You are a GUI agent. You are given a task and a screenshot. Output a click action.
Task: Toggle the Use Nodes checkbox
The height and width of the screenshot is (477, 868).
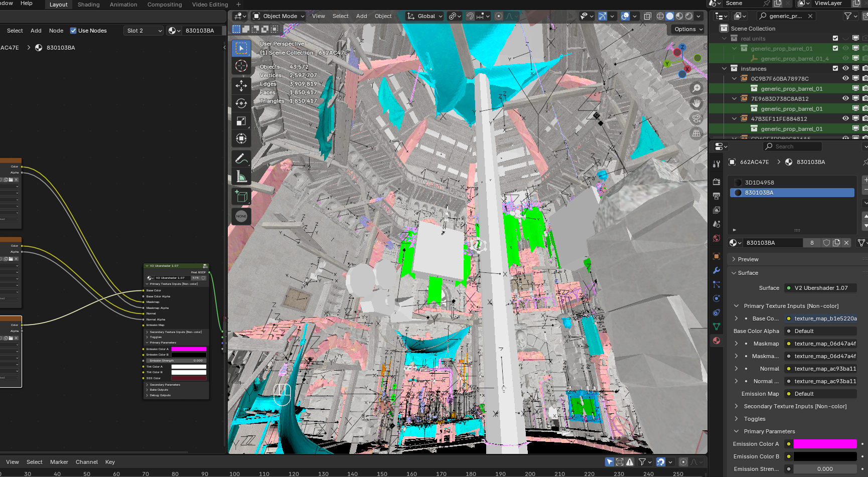point(73,31)
